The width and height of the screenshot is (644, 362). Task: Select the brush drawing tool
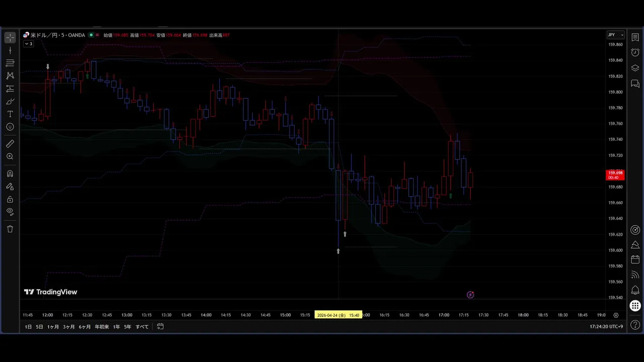click(10, 102)
